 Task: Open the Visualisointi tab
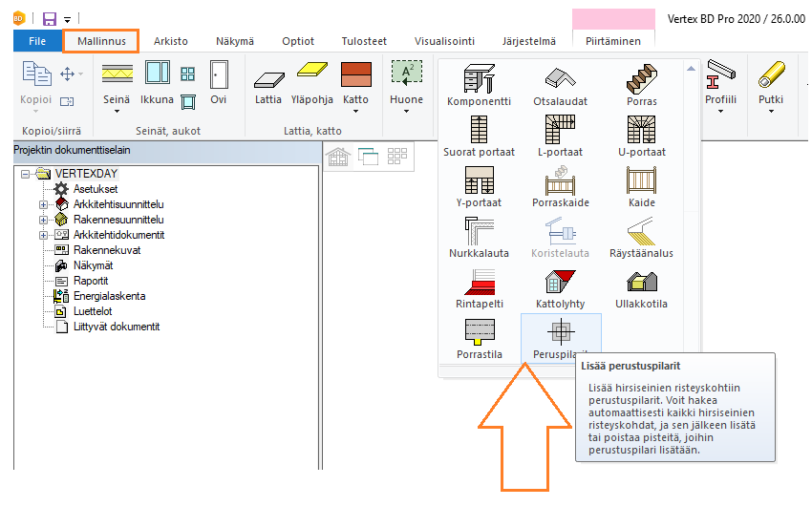(444, 41)
